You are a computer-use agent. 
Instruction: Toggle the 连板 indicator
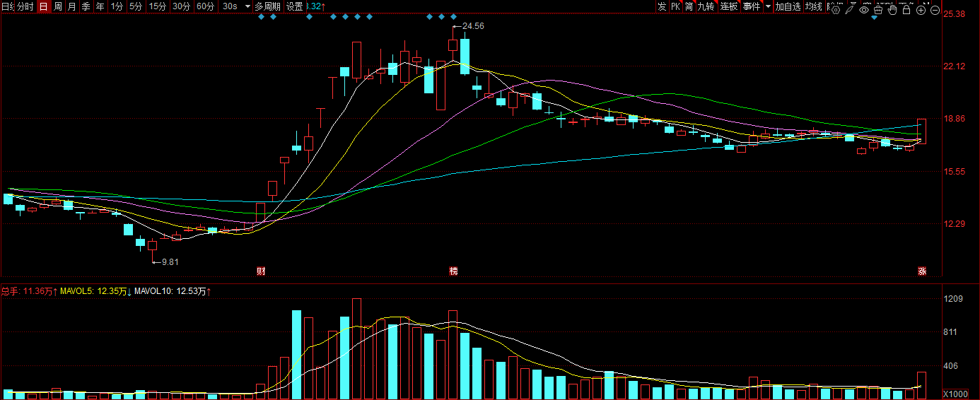point(728,6)
